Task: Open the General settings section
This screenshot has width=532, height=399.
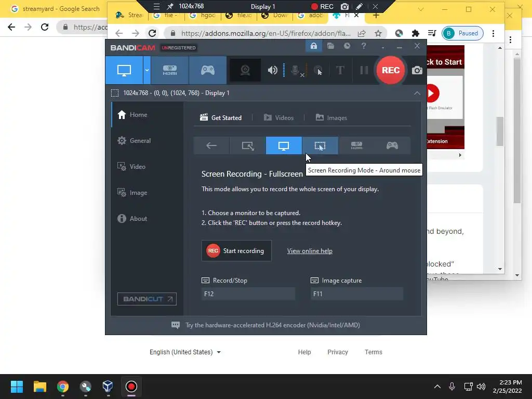Action: coord(147,140)
